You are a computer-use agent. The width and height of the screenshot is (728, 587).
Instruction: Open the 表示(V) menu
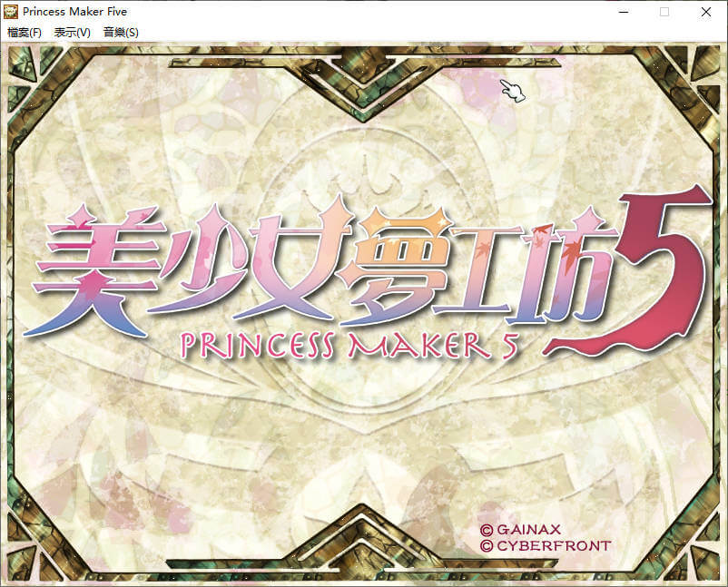73,32
